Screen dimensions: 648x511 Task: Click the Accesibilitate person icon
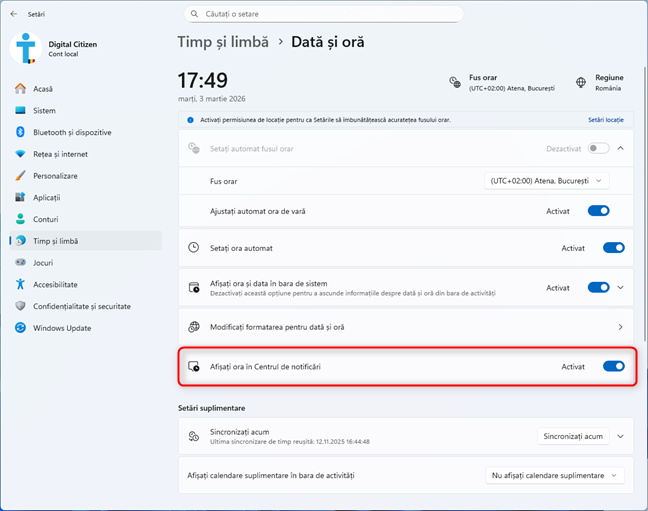pos(20,285)
